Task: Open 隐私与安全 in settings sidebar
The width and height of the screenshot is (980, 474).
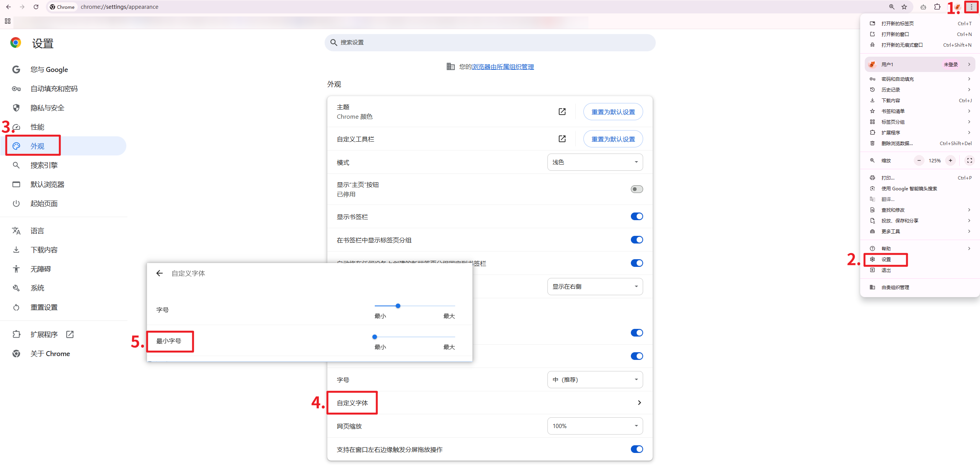Action: (47, 108)
